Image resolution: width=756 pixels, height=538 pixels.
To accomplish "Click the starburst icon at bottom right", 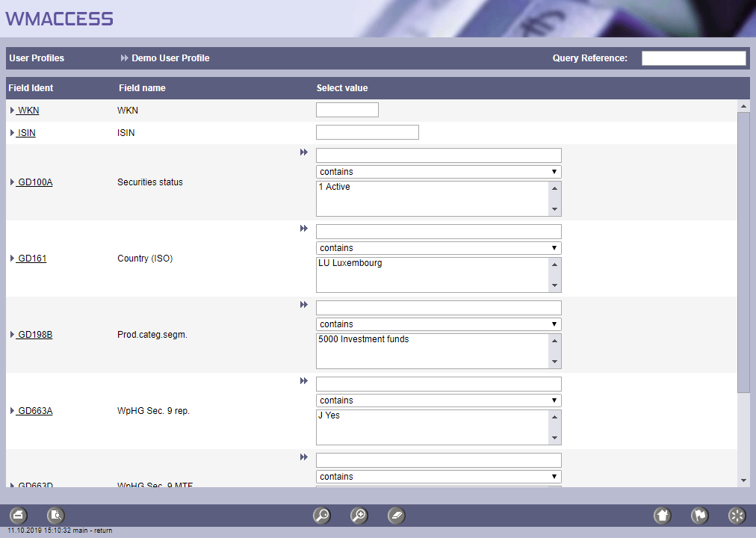I will 737,516.
